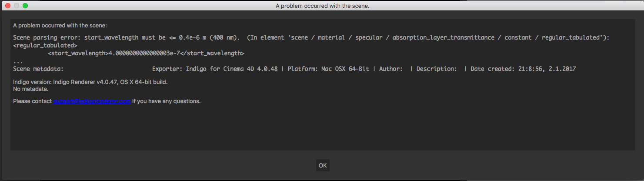Click the dialog title bar text
This screenshot has height=181, width=644.
pyautogui.click(x=322, y=6)
